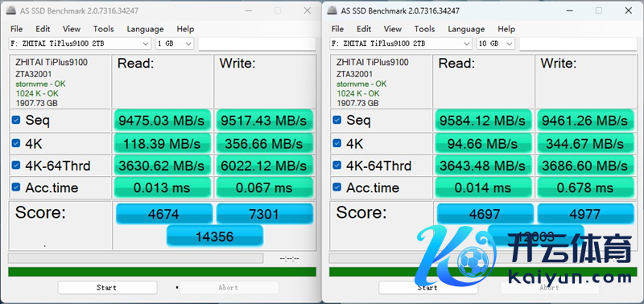Click Start button in left window
This screenshot has width=644, height=304.
pyautogui.click(x=107, y=288)
